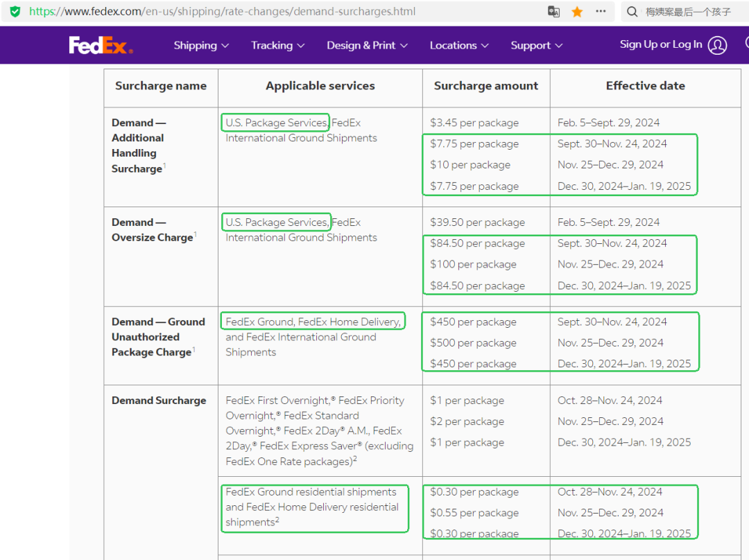
Task: Expand the Locations dropdown menu
Action: 458,45
